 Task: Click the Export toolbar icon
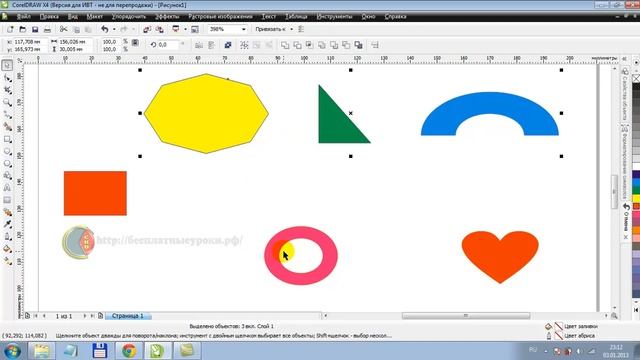coord(160,29)
